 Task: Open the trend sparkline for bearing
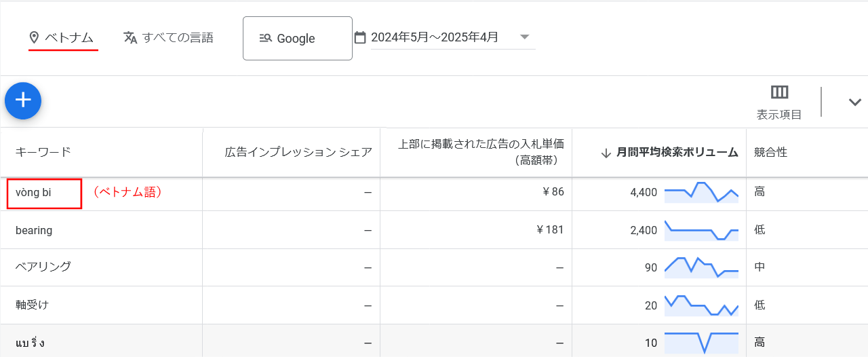701,230
